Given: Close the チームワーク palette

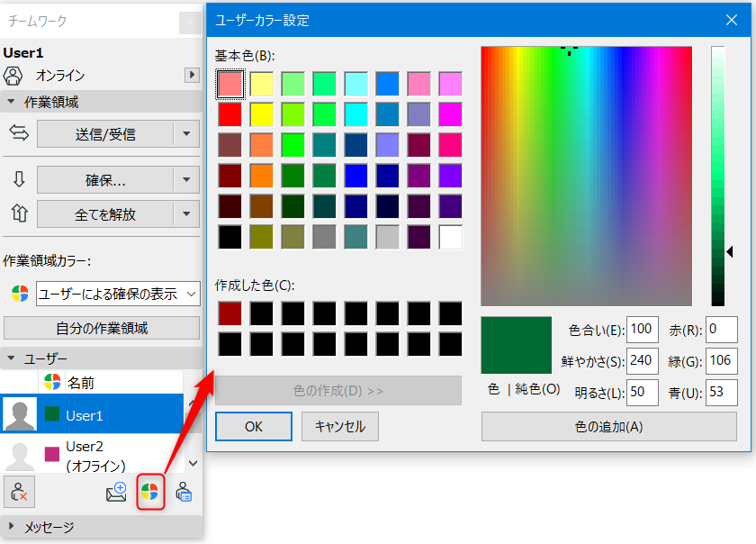Looking at the screenshot, I should click(190, 23).
